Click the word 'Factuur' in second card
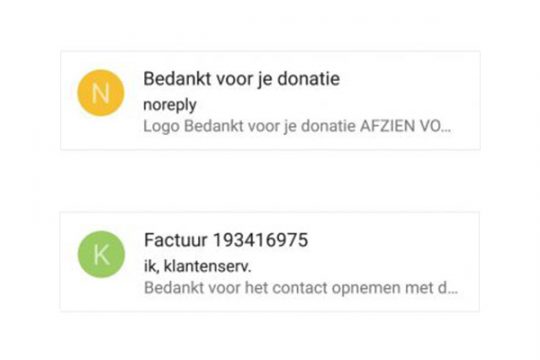The width and height of the screenshot is (540, 360). point(176,240)
